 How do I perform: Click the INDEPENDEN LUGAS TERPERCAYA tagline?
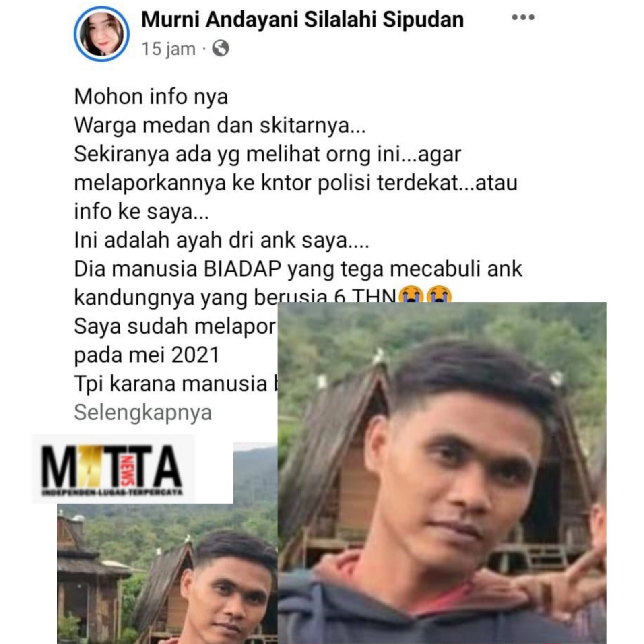pos(113,492)
